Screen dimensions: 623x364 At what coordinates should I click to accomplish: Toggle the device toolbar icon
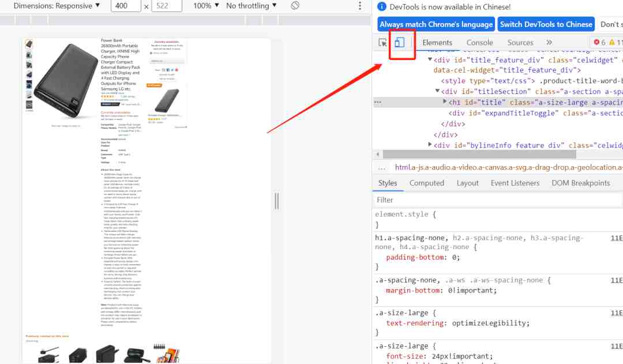400,42
